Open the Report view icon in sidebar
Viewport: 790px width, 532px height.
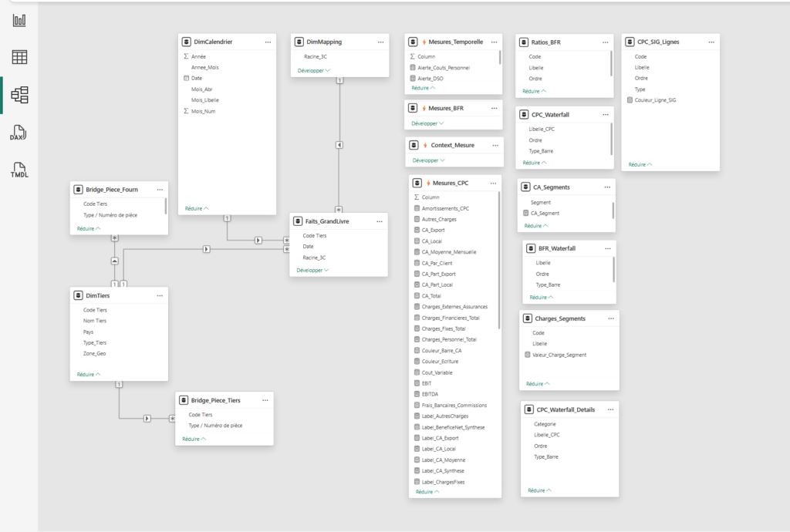point(19,20)
